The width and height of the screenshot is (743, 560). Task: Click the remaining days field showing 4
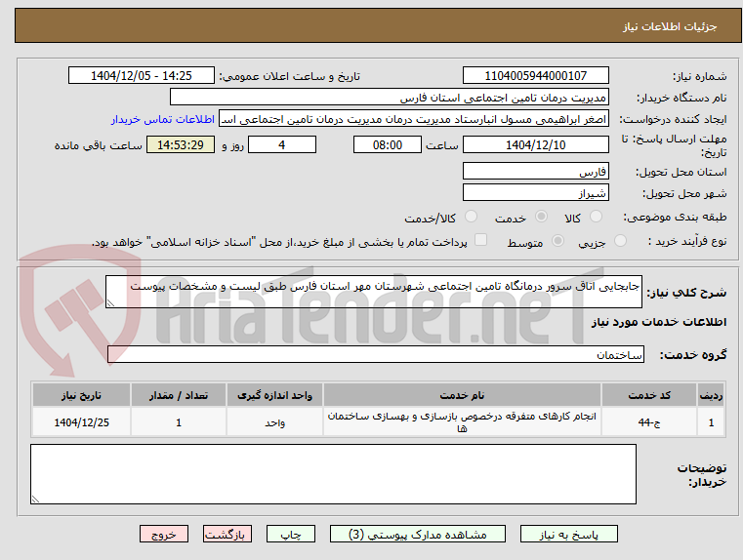(282, 144)
